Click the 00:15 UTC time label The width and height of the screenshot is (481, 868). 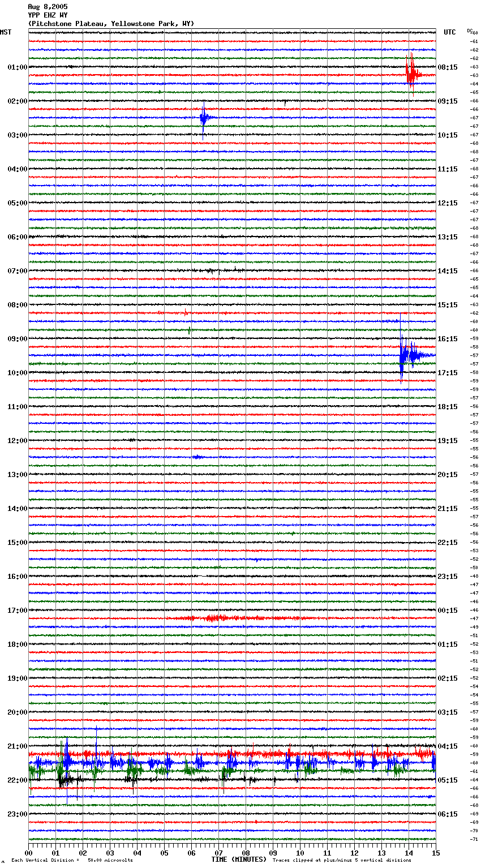[x=448, y=611]
